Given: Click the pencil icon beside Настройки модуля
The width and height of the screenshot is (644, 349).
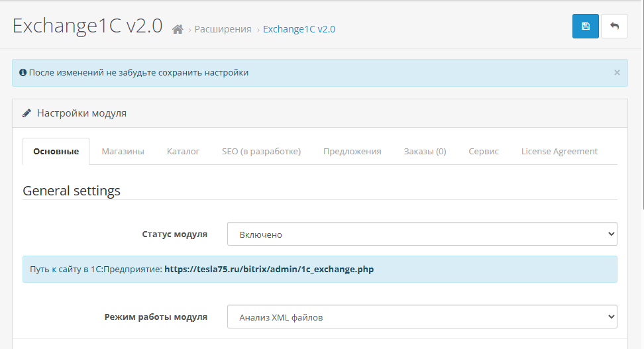Looking at the screenshot, I should click(27, 113).
